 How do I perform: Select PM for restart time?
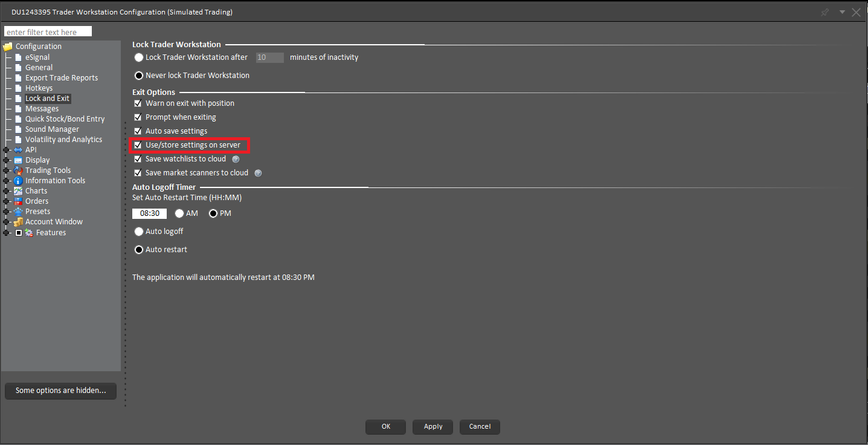coord(213,213)
